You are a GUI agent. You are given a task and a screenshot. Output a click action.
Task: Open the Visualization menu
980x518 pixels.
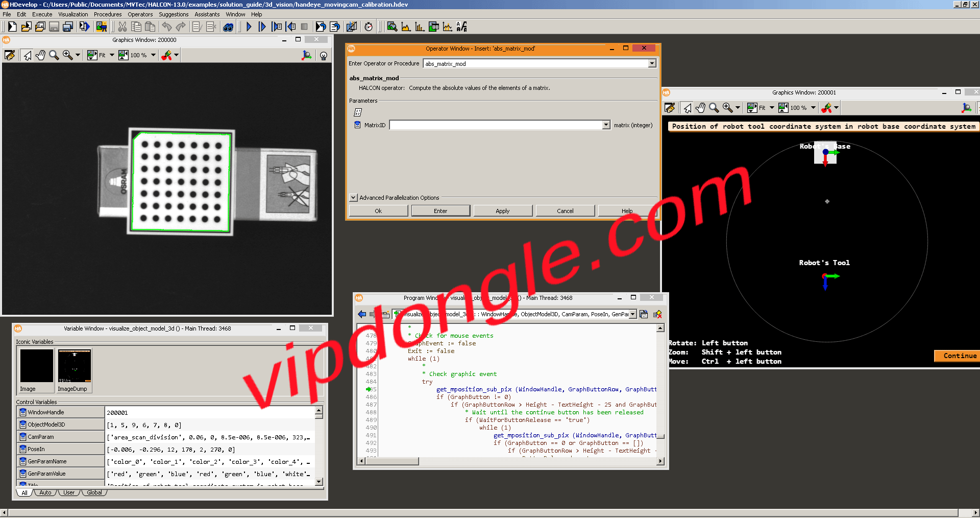(73, 14)
